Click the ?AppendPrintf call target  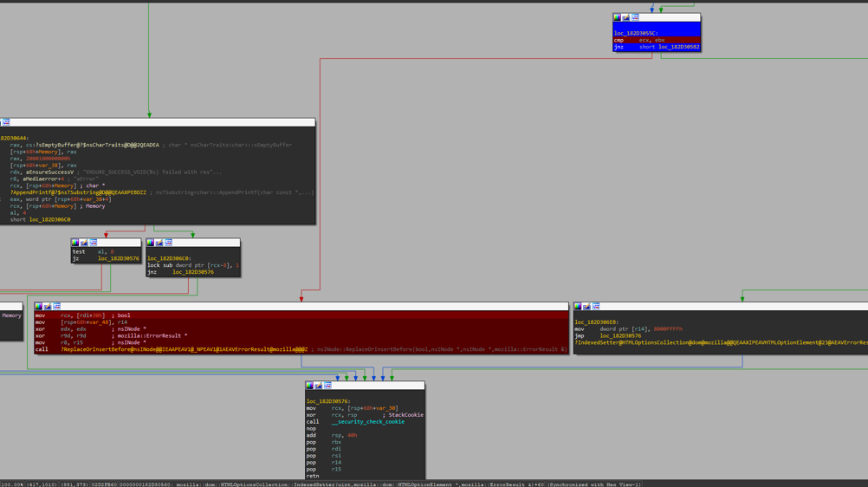(78, 192)
